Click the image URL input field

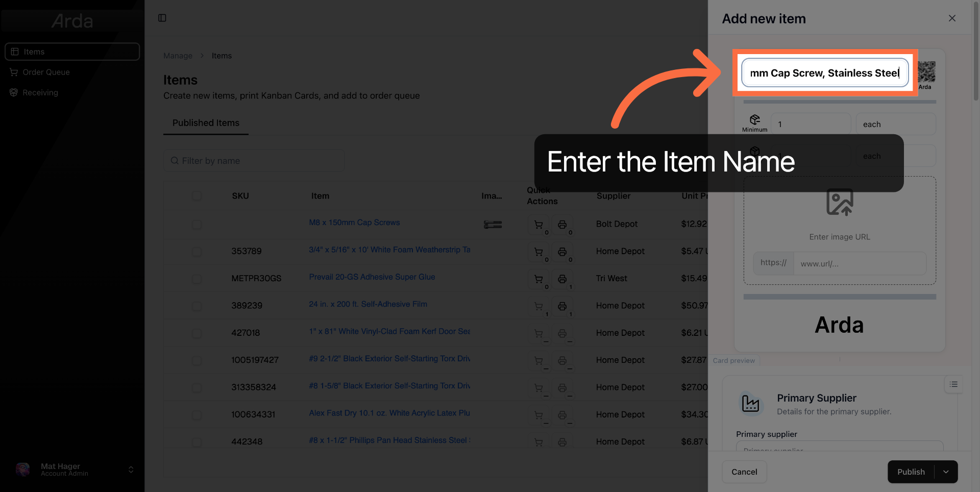(860, 263)
